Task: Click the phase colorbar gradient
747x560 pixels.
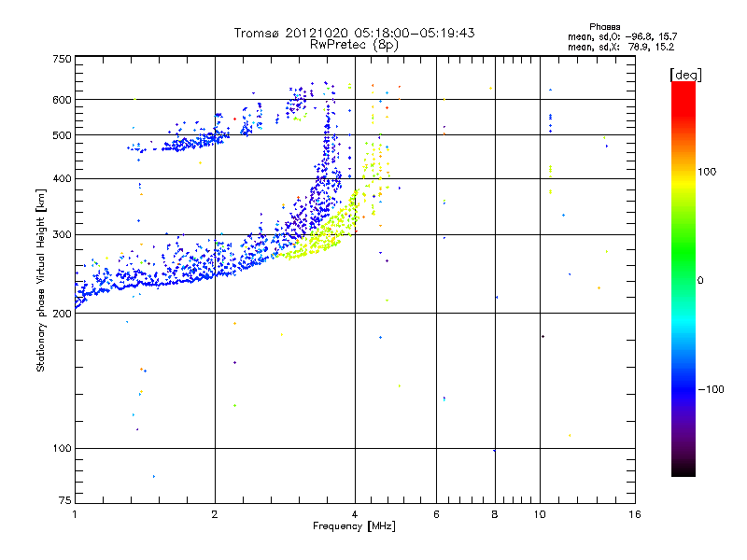Action: [684, 278]
